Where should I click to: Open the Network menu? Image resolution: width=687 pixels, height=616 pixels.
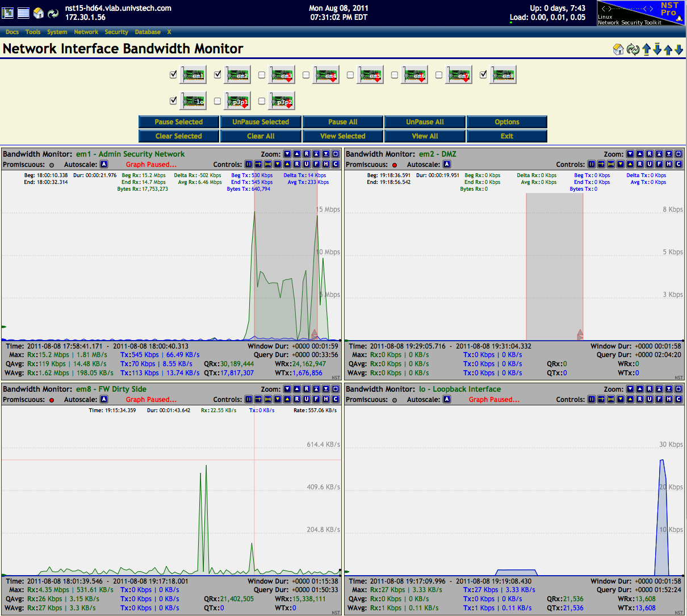point(86,32)
